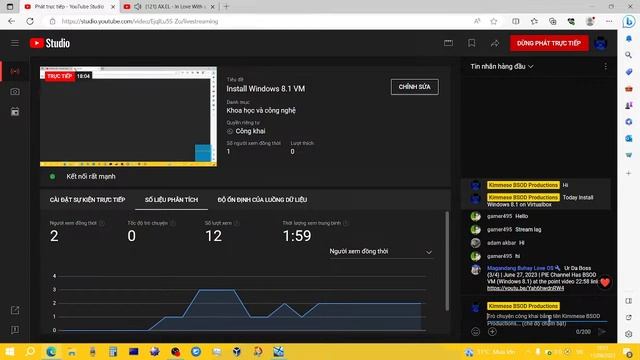Click the Edge sidebar plus add icon
640x360 pixels.
coord(629,173)
